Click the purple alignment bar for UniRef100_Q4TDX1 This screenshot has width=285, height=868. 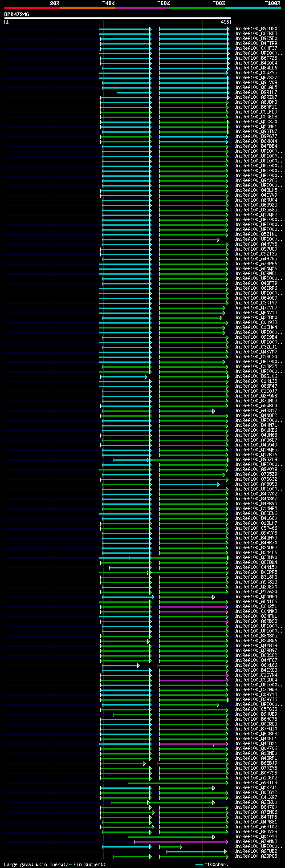[x=194, y=743]
